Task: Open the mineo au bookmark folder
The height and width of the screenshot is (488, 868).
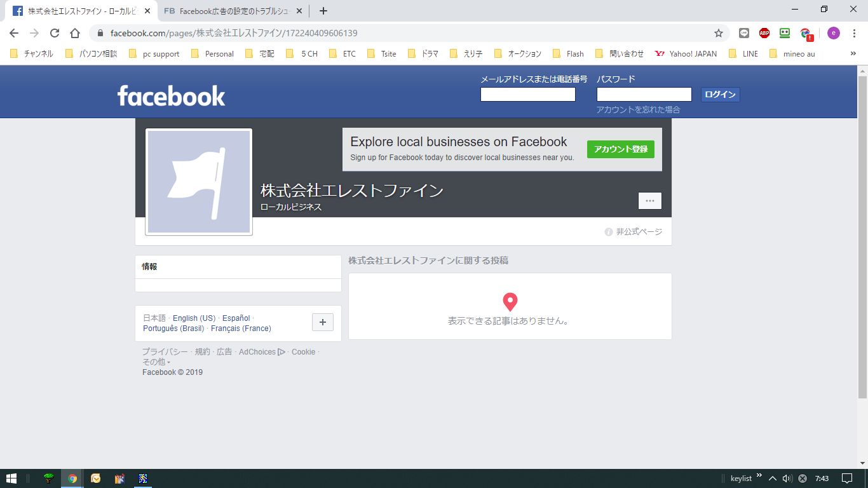Action: (x=792, y=54)
